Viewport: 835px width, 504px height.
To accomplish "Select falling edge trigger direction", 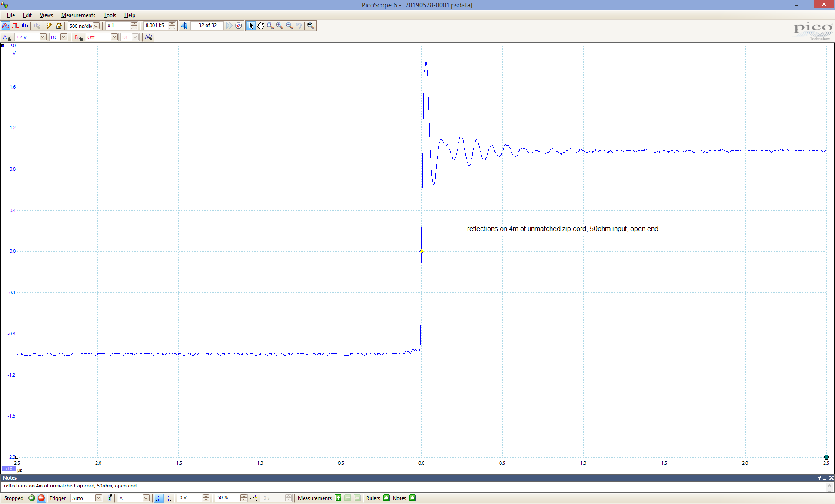I will (168, 498).
